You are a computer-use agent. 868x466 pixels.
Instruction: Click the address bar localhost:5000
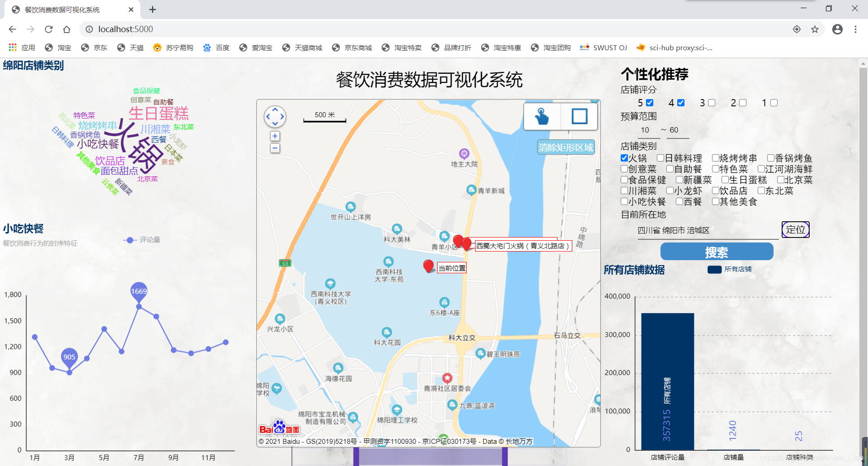pyautogui.click(x=126, y=29)
